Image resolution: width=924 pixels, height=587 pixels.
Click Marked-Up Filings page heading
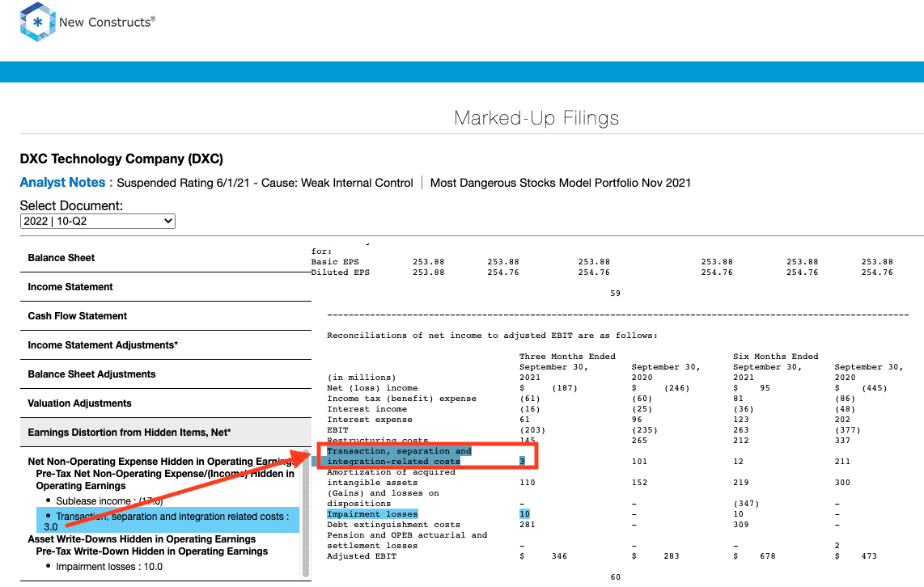coord(536,118)
